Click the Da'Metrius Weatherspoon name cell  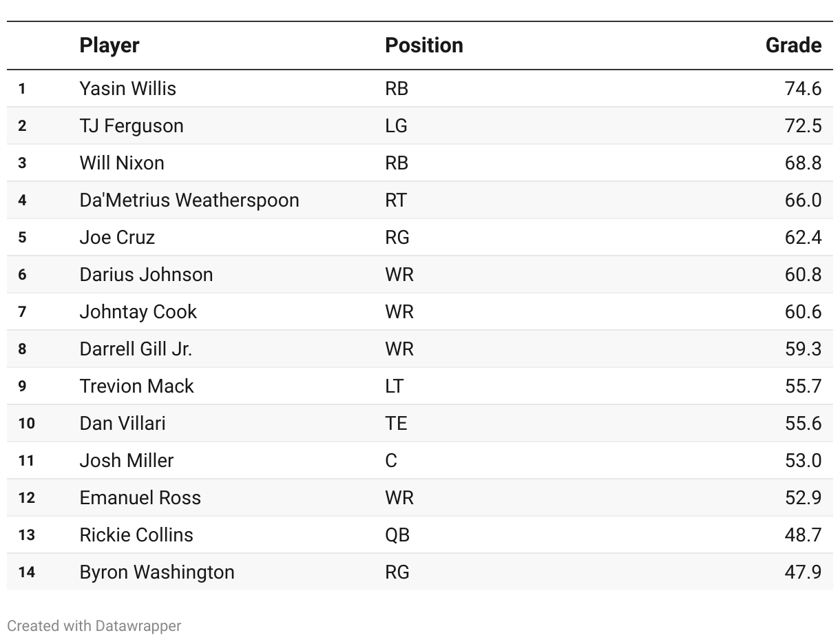189,200
